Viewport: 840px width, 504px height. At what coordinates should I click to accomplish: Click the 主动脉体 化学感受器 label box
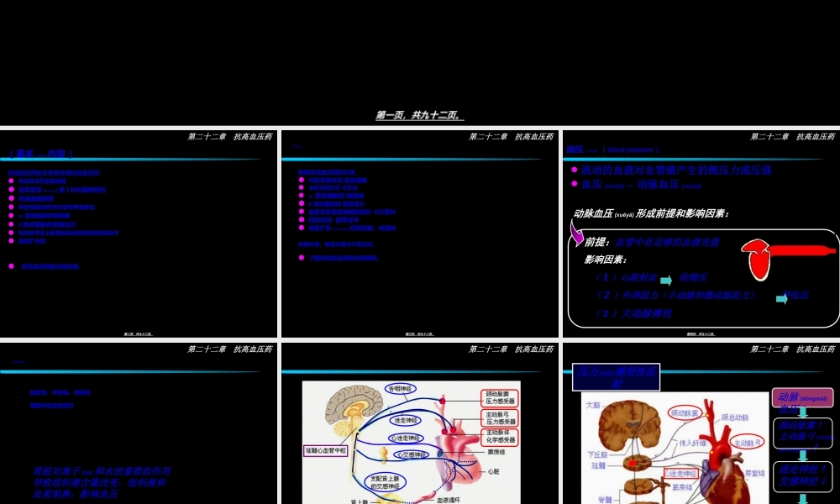tap(501, 437)
